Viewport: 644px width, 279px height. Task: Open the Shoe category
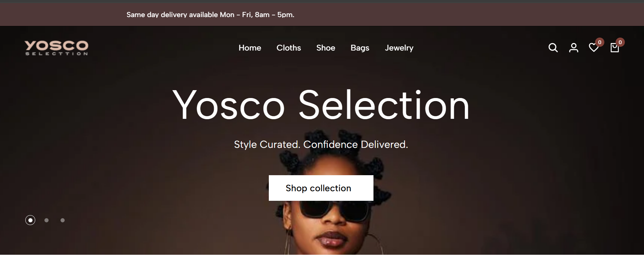pyautogui.click(x=326, y=48)
